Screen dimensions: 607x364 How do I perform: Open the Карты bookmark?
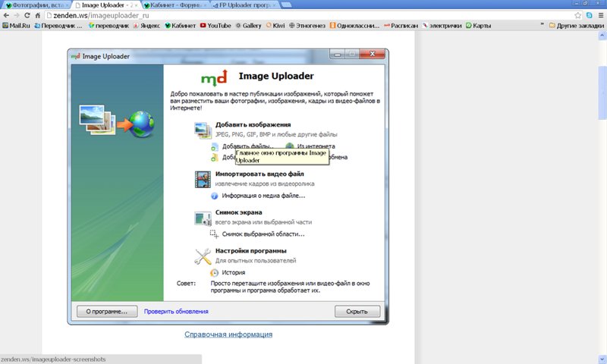pyautogui.click(x=479, y=26)
